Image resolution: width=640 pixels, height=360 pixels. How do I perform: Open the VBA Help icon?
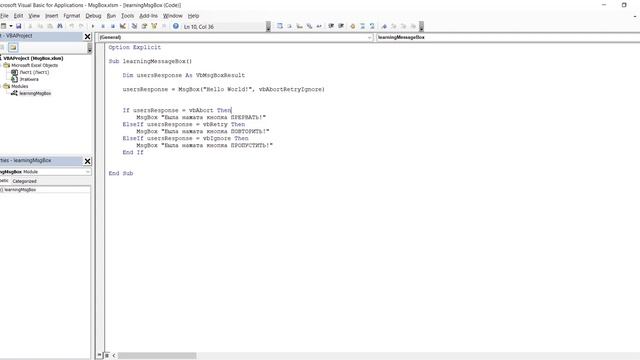coord(176,26)
